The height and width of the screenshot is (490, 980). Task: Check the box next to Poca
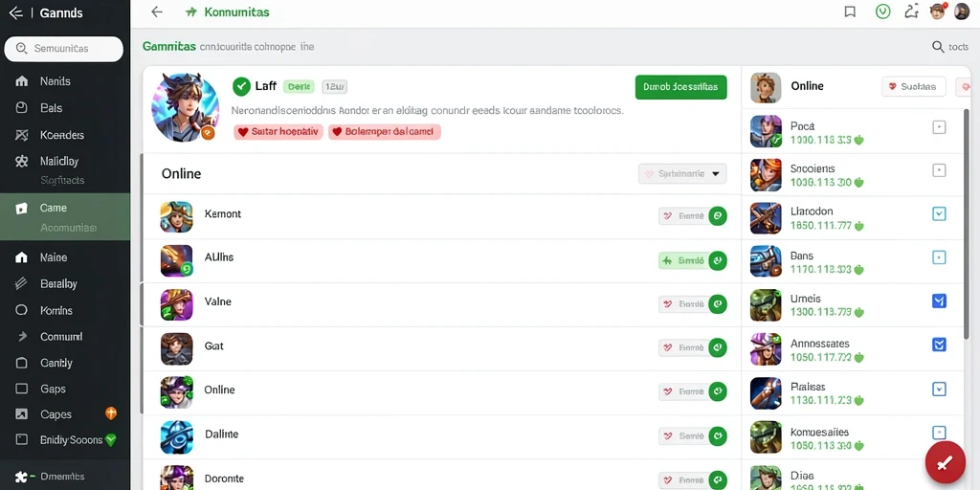coord(939,127)
